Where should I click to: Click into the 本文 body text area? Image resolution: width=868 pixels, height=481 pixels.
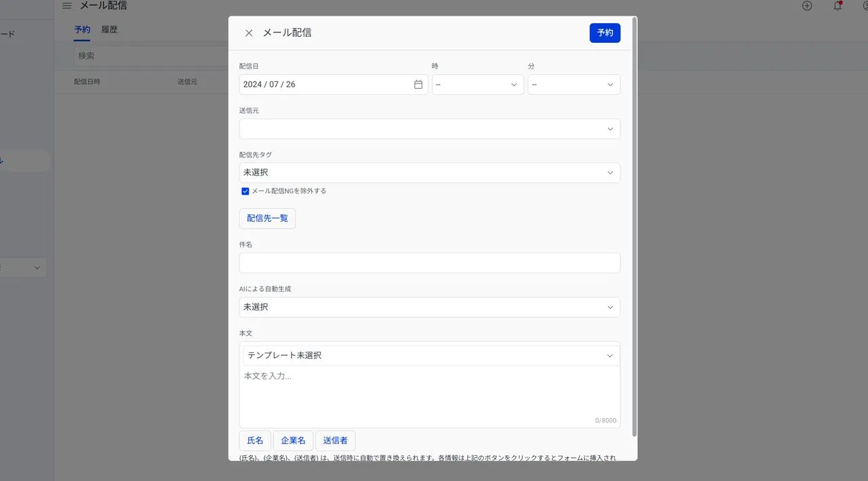coord(429,396)
